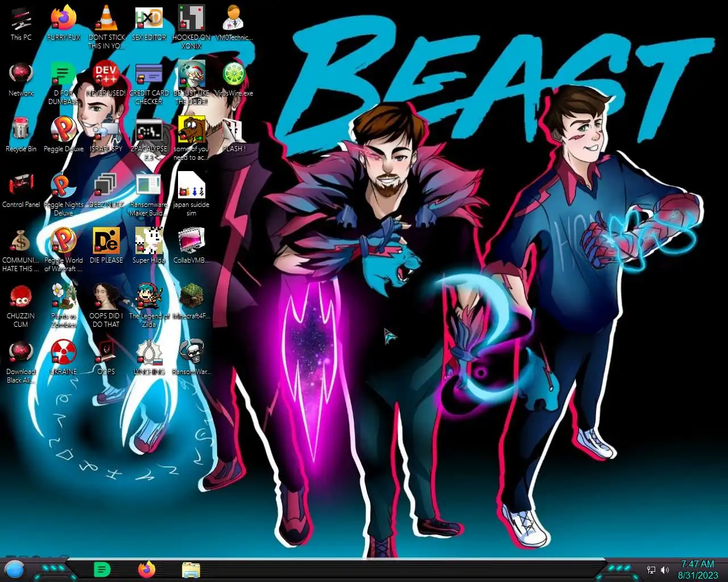Viewport: 728px width, 582px height.
Task: Open the 2PACALYPSE 2.3 console shortcut
Action: pos(149,139)
